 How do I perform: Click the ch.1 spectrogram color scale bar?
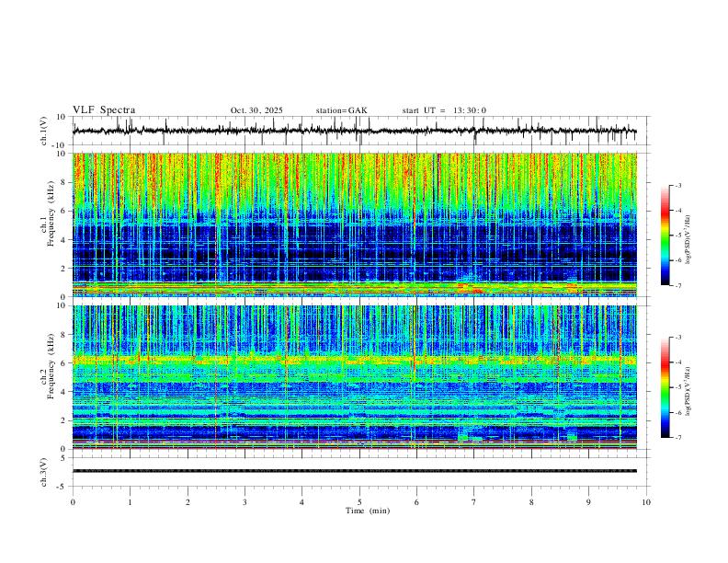coord(665,236)
